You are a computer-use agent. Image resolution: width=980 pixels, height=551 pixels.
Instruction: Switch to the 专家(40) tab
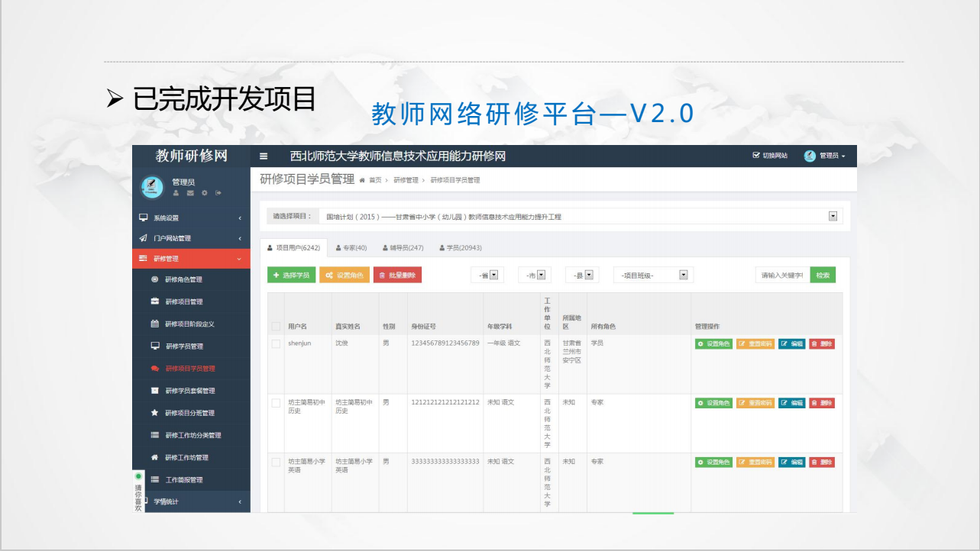point(351,248)
